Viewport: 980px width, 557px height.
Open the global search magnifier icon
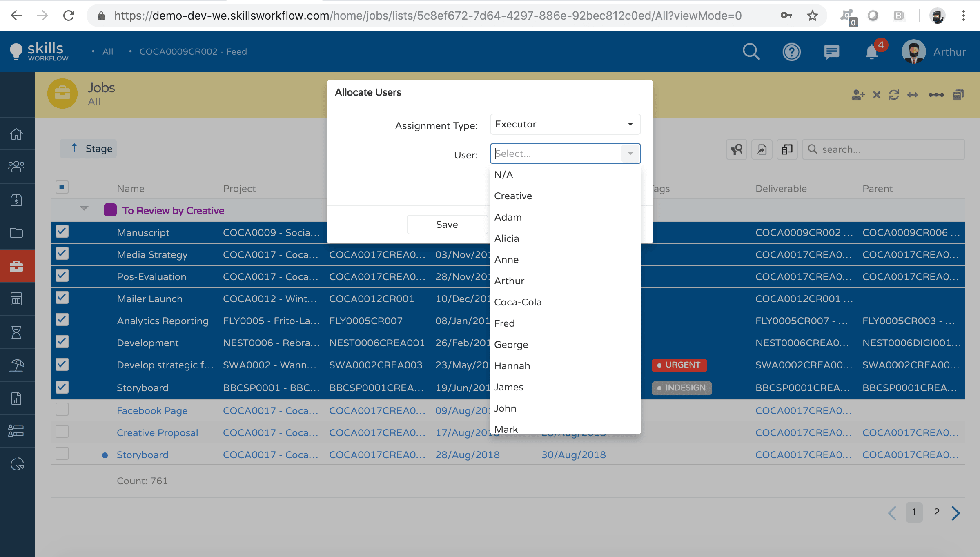coord(751,52)
